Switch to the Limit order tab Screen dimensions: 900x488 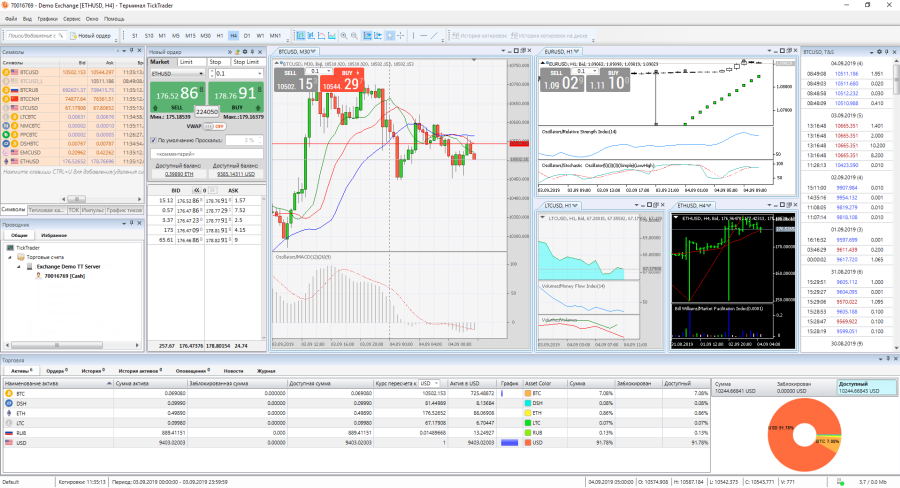pyautogui.click(x=191, y=62)
